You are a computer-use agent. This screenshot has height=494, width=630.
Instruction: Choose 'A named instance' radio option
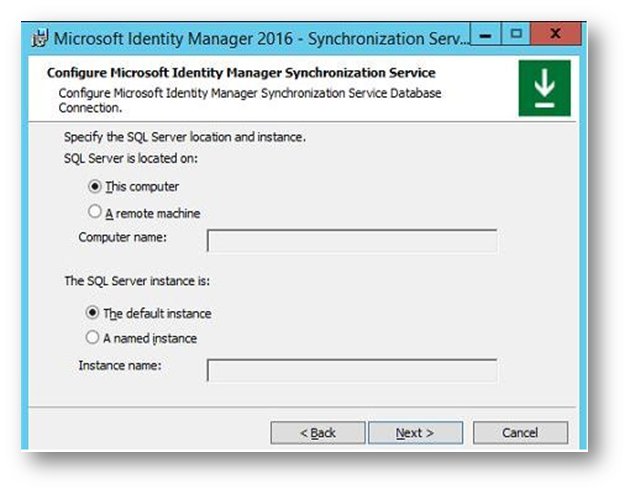pyautogui.click(x=92, y=337)
